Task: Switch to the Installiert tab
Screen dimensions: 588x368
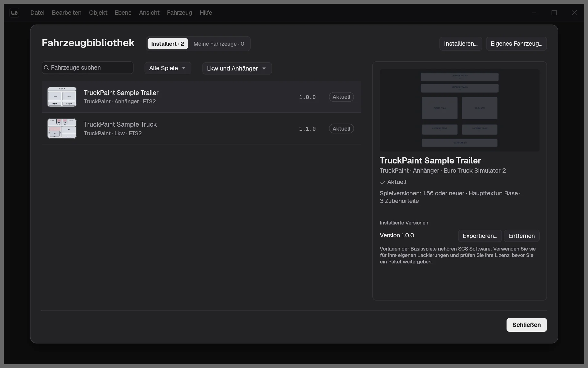Action: (x=168, y=44)
